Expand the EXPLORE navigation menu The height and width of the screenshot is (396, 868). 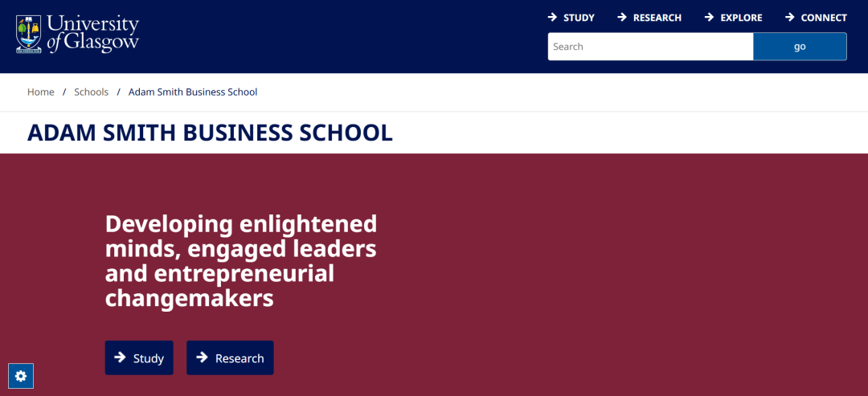pyautogui.click(x=741, y=18)
